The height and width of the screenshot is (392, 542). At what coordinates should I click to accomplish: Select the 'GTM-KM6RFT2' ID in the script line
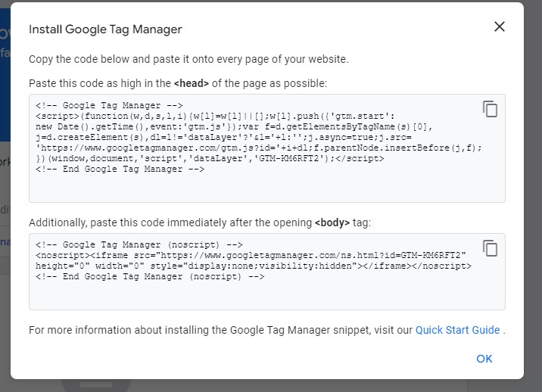tap(290, 159)
